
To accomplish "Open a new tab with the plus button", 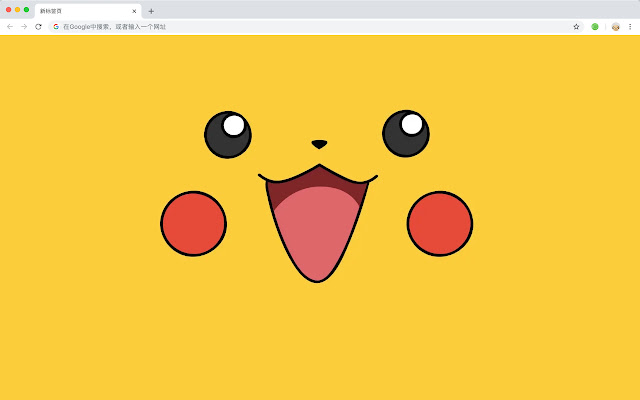I will coord(151,11).
